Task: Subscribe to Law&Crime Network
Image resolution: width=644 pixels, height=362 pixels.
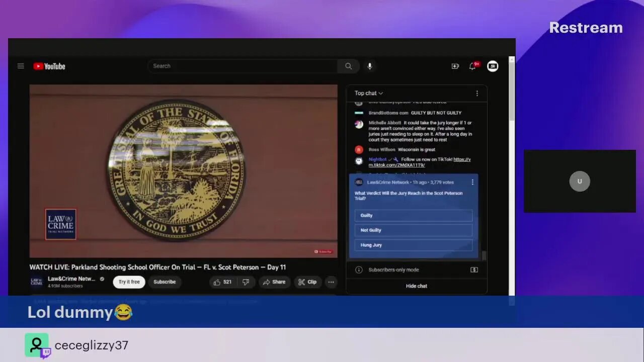Action: click(x=165, y=282)
